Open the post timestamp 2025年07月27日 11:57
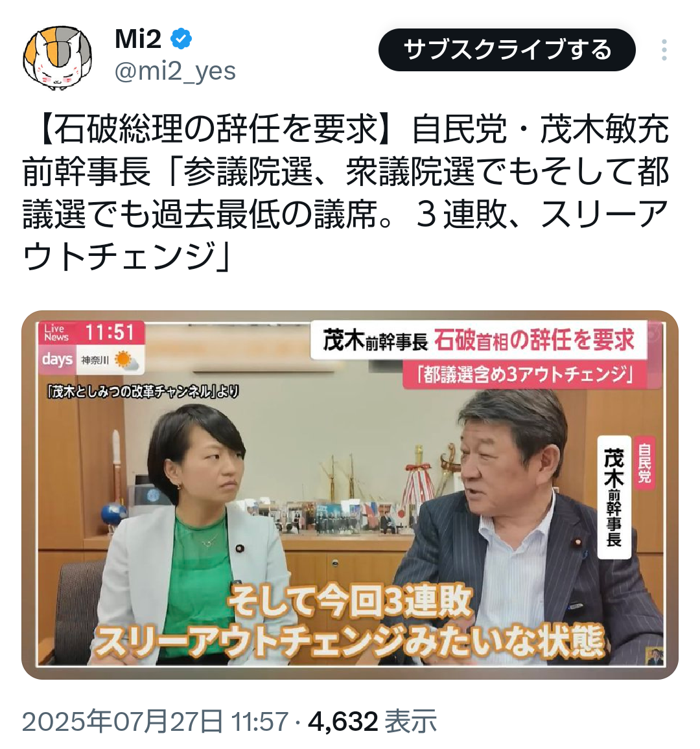 pyautogui.click(x=156, y=721)
